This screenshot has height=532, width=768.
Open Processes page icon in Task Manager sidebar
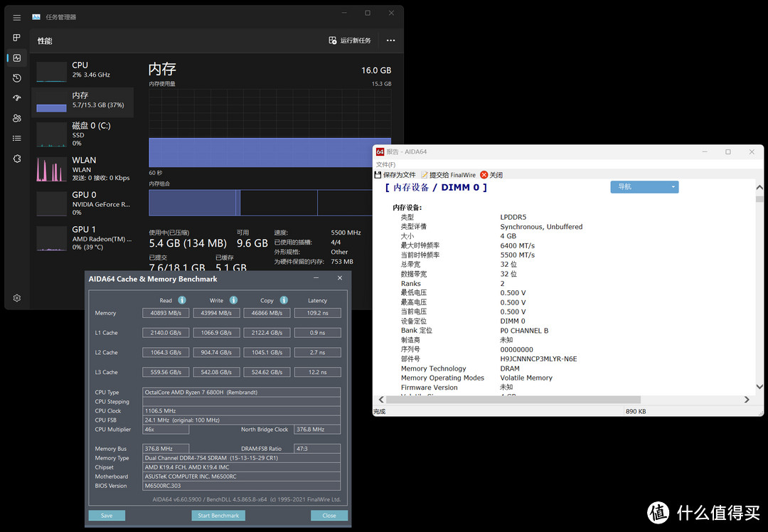point(16,38)
